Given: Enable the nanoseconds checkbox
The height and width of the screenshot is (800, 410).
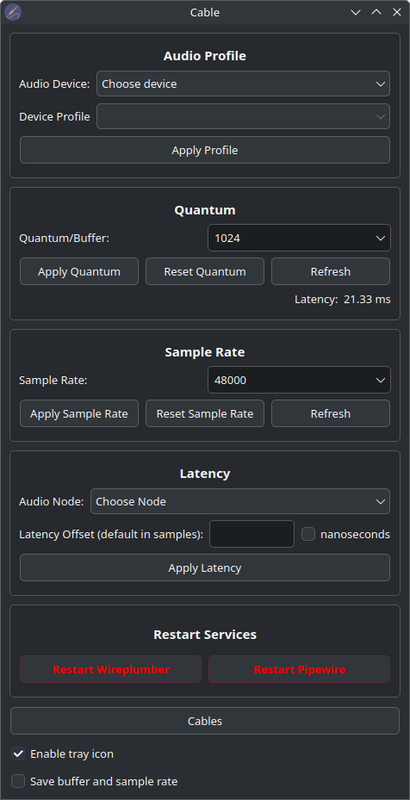Looking at the screenshot, I should [308, 534].
